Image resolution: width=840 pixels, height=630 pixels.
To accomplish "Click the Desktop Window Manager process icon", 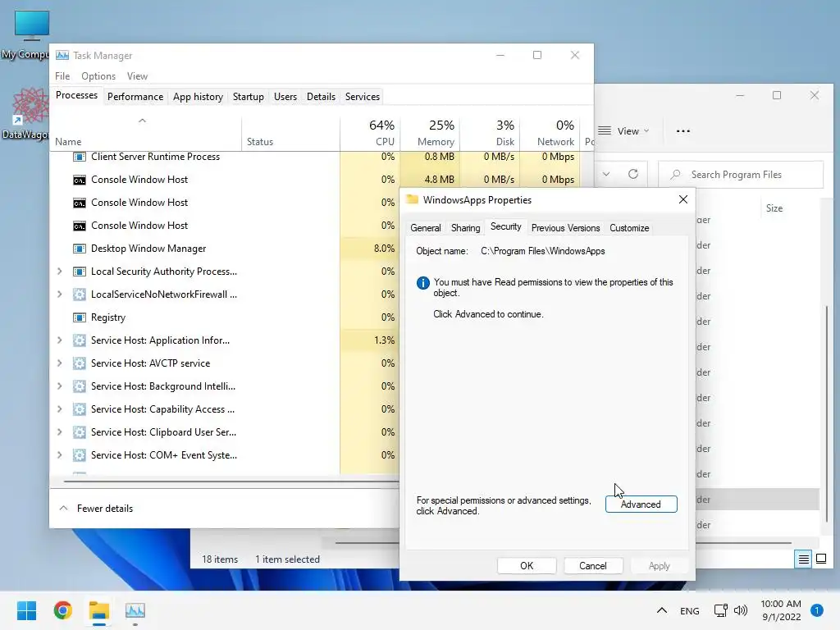I will 80,249.
